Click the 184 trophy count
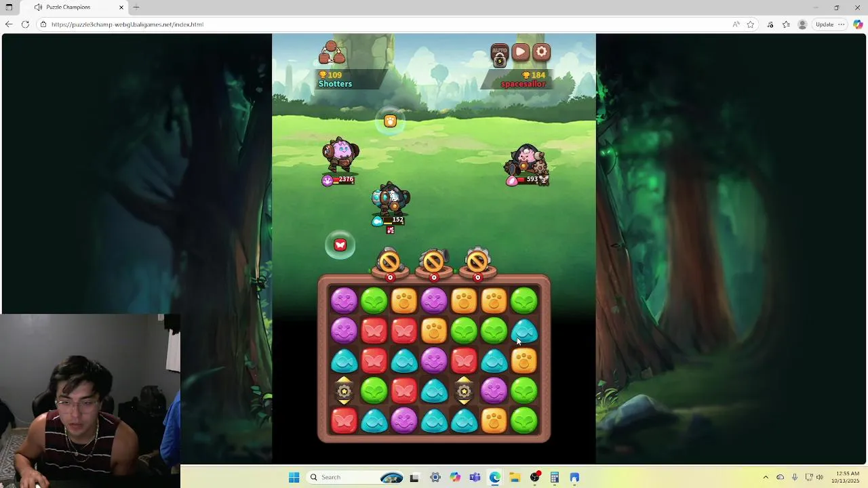This screenshot has height=488, width=868. pos(538,75)
